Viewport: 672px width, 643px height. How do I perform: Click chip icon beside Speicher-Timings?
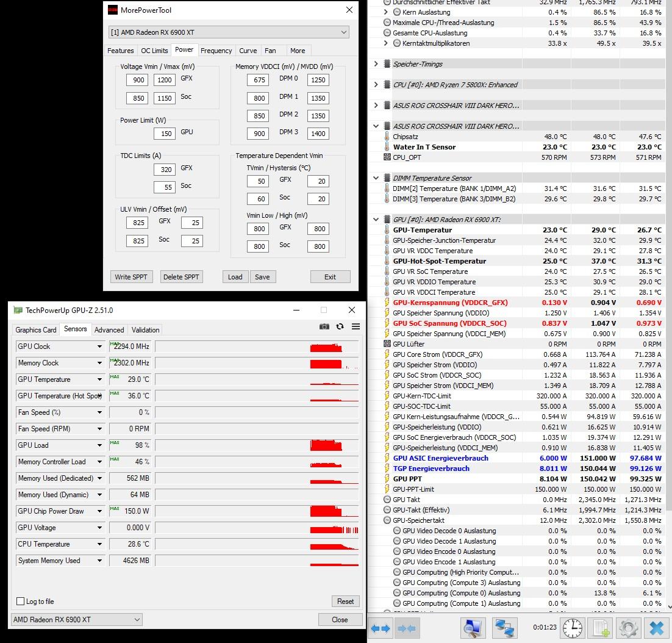pyautogui.click(x=387, y=64)
